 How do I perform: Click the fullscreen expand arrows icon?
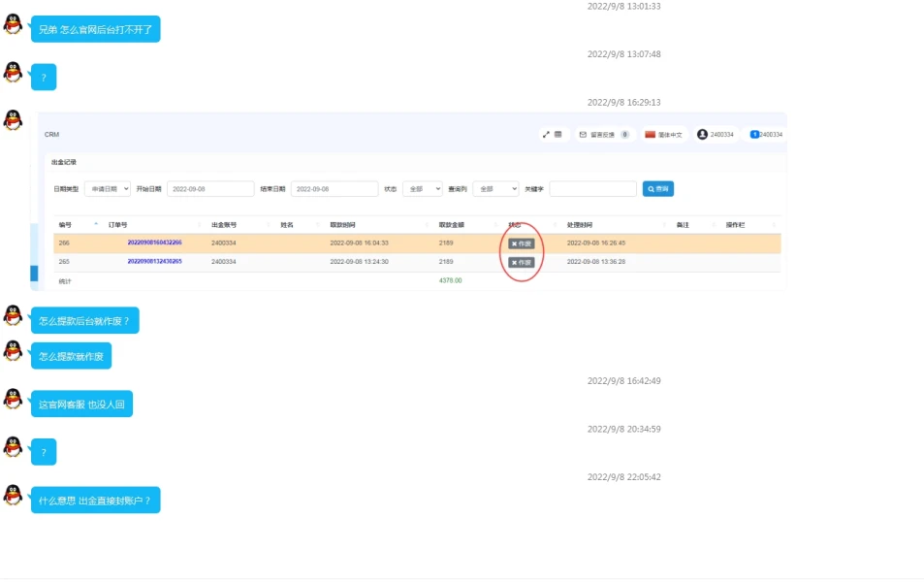pyautogui.click(x=546, y=135)
